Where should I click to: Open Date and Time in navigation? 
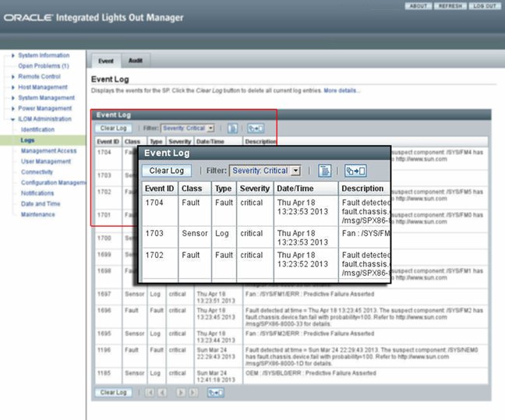pyautogui.click(x=41, y=204)
